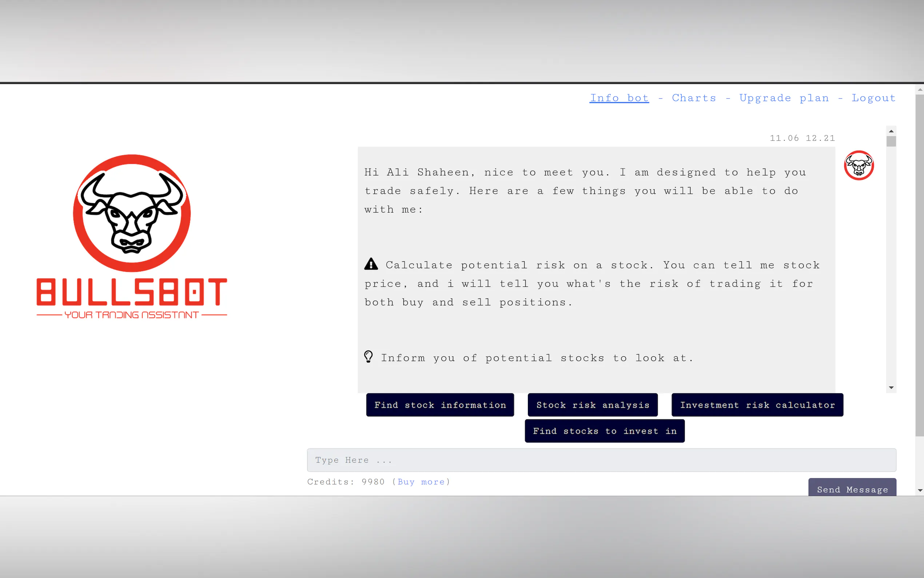924x578 pixels.
Task: Click page scrollbar down arrow
Action: pyautogui.click(x=920, y=490)
